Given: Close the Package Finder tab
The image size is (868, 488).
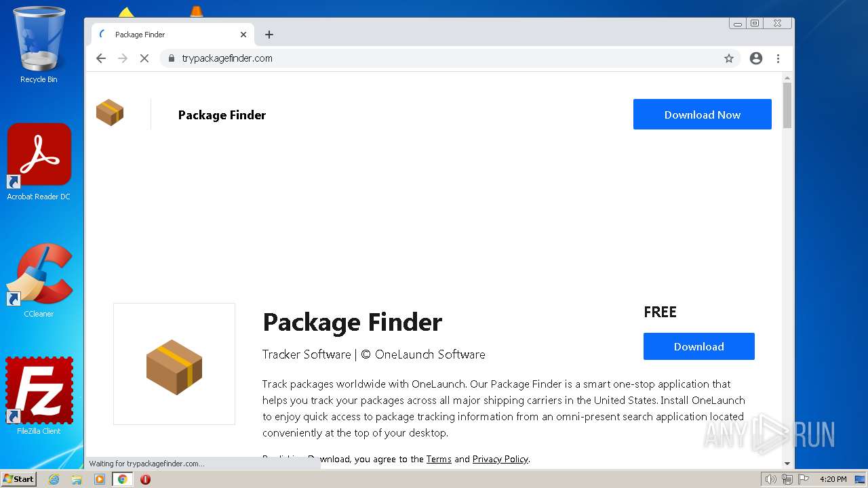Looking at the screenshot, I should coord(243,35).
